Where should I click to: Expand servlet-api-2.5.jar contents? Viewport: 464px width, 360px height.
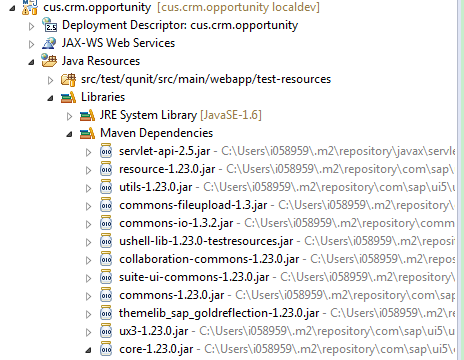click(x=88, y=152)
